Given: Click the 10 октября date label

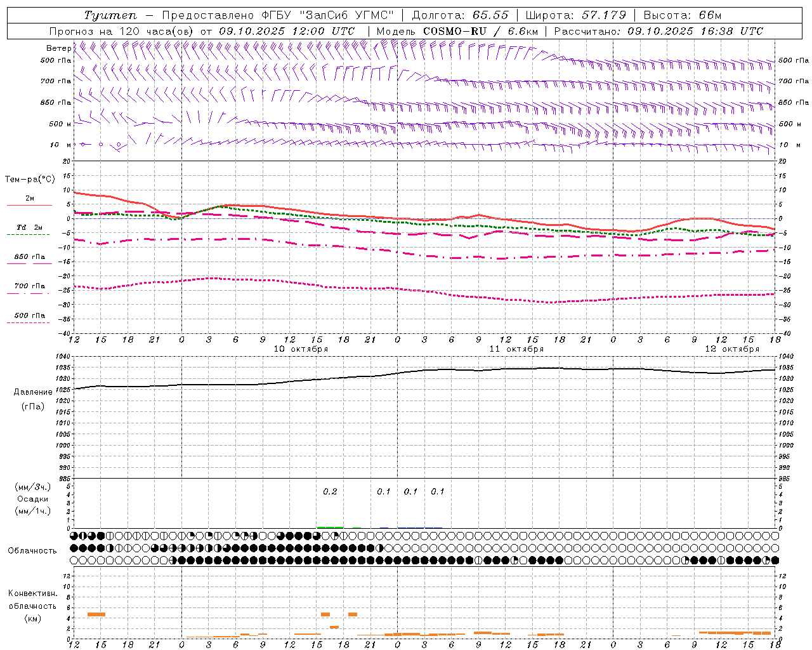Looking at the screenshot, I should click(x=301, y=349).
